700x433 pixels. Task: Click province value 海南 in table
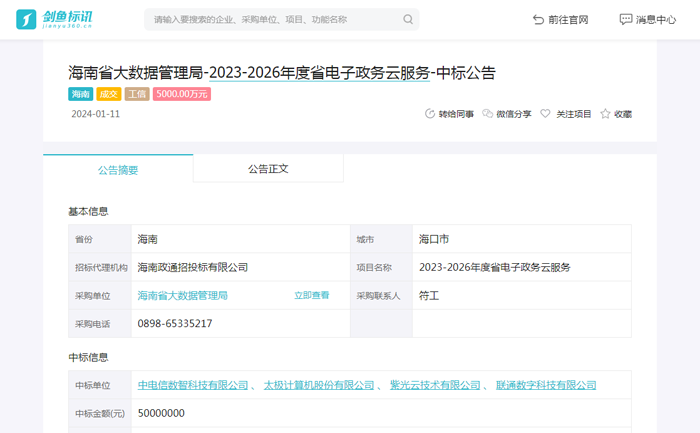tap(147, 239)
